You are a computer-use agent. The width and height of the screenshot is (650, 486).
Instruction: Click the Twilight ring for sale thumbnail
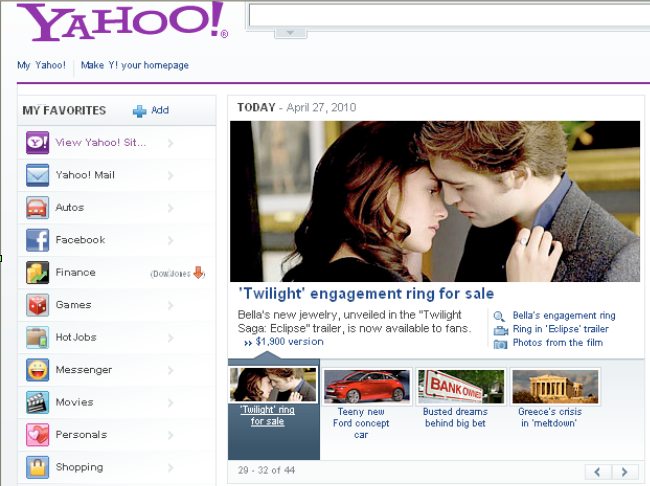[273, 385]
